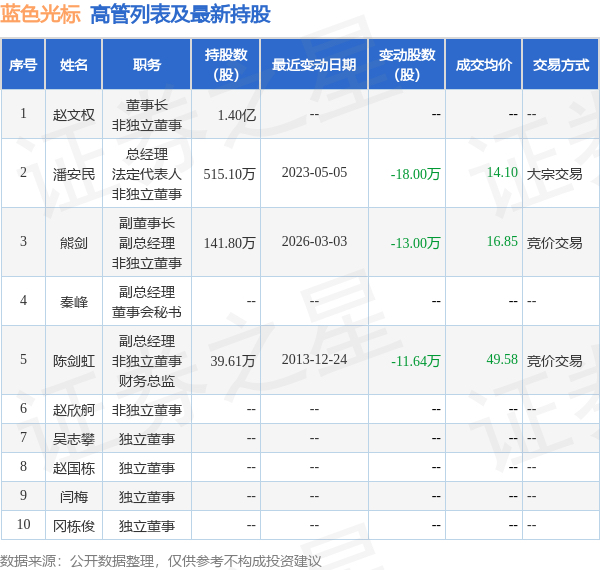
Task: Click the date 2023-05-05
Action: pos(314,173)
